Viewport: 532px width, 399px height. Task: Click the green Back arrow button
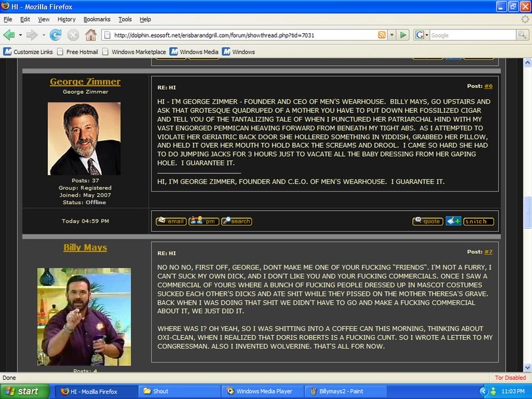click(9, 35)
